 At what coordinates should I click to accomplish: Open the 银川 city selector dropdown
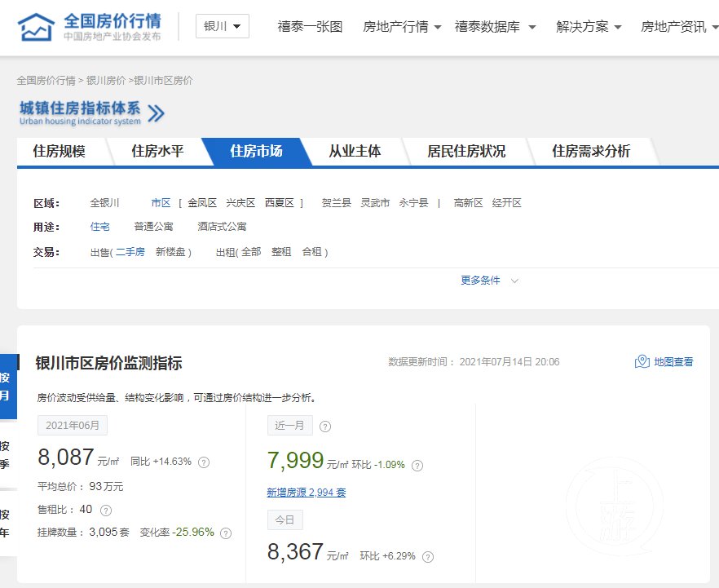point(223,26)
